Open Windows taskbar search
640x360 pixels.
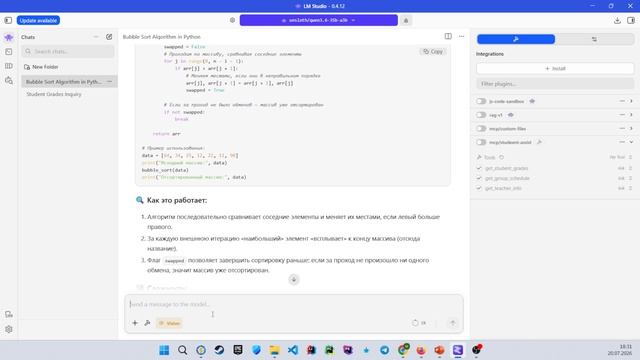coord(182,350)
